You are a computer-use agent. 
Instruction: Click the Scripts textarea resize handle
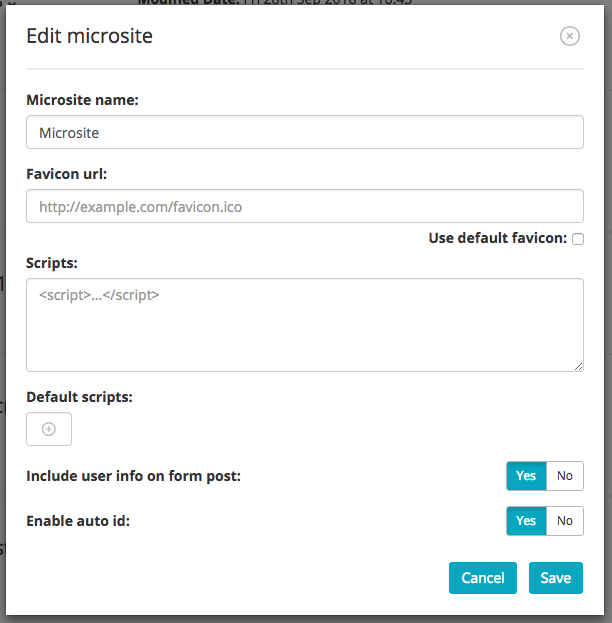578,367
